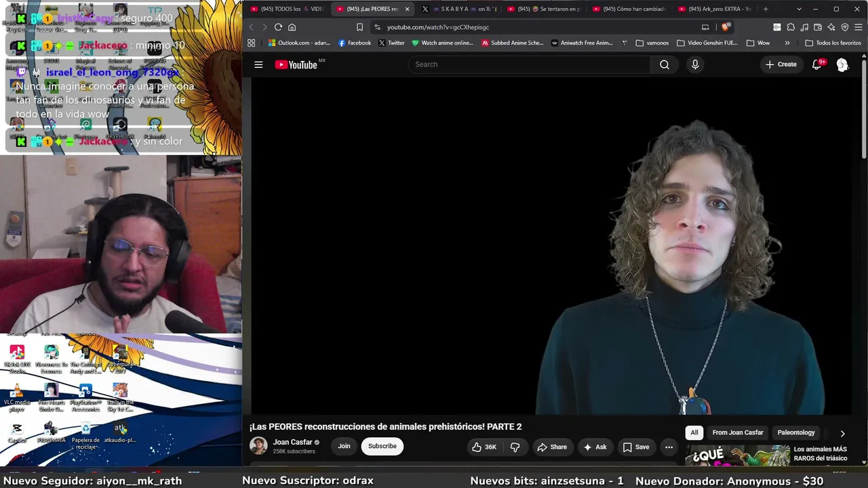The width and height of the screenshot is (868, 488).
Task: Open YouTube notifications bell
Action: (817, 64)
